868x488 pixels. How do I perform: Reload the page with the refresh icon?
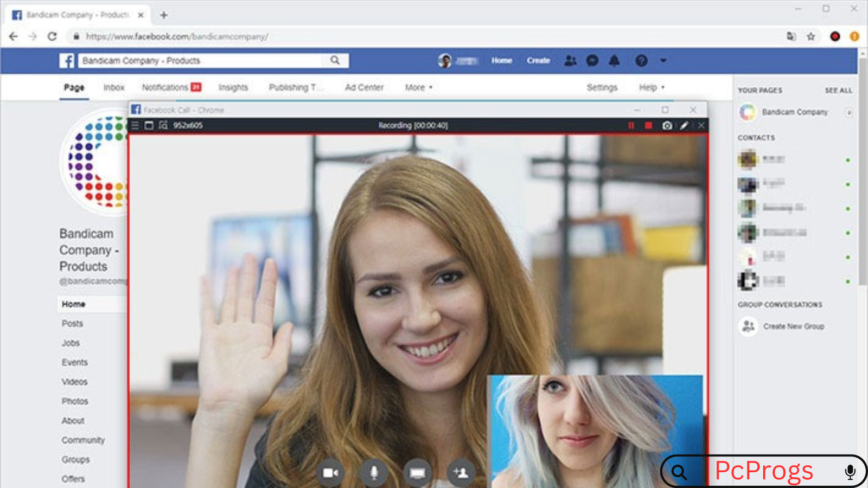click(x=52, y=36)
